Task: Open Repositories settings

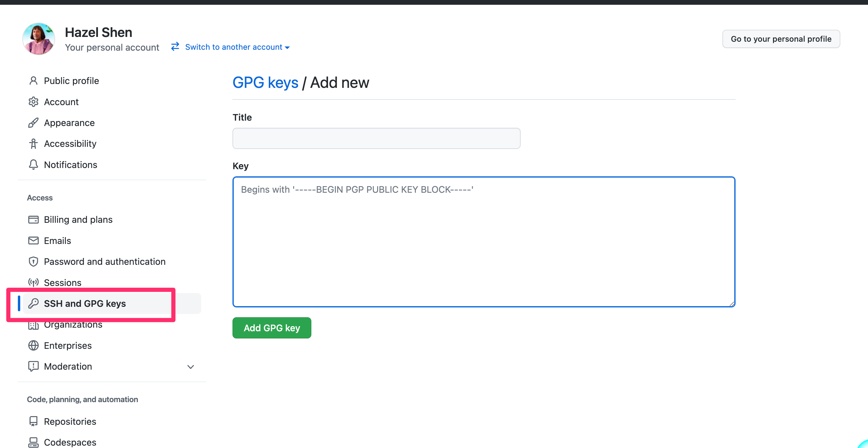Action: [x=112, y=421]
